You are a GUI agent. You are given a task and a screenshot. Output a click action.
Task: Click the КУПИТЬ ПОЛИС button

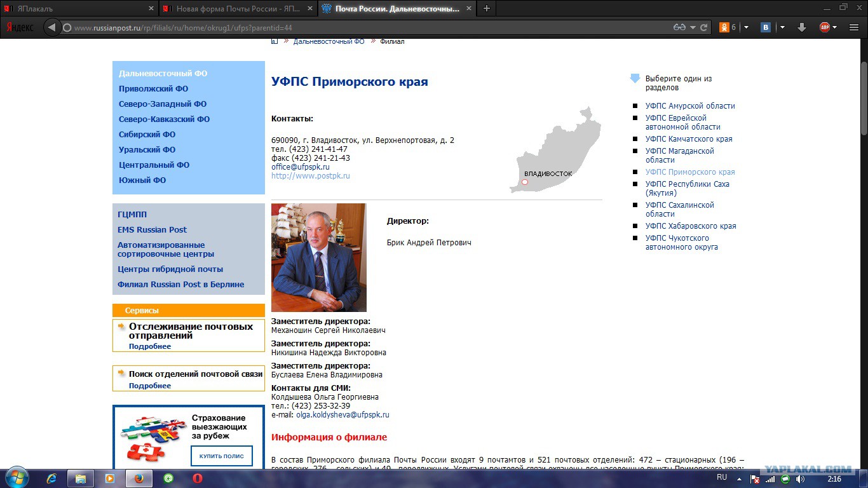(x=222, y=456)
